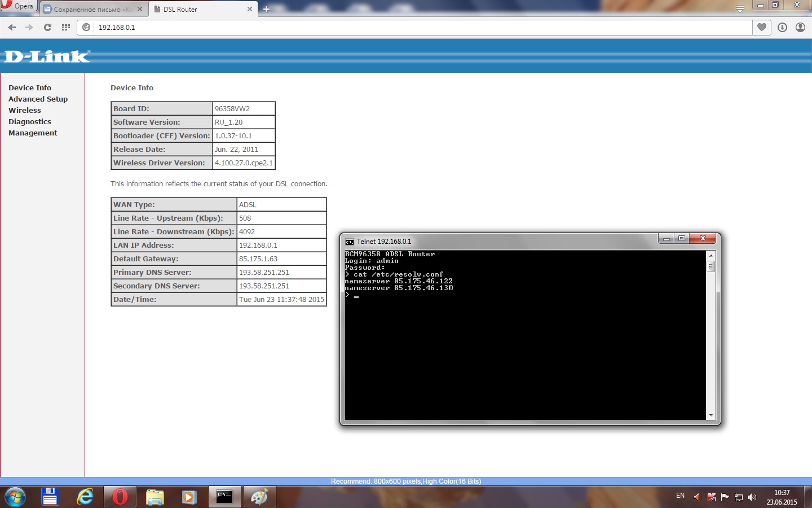Screen dimensions: 812x508
Task: Select the bootloader version 1.0.37-10.1
Action: [x=233, y=135]
